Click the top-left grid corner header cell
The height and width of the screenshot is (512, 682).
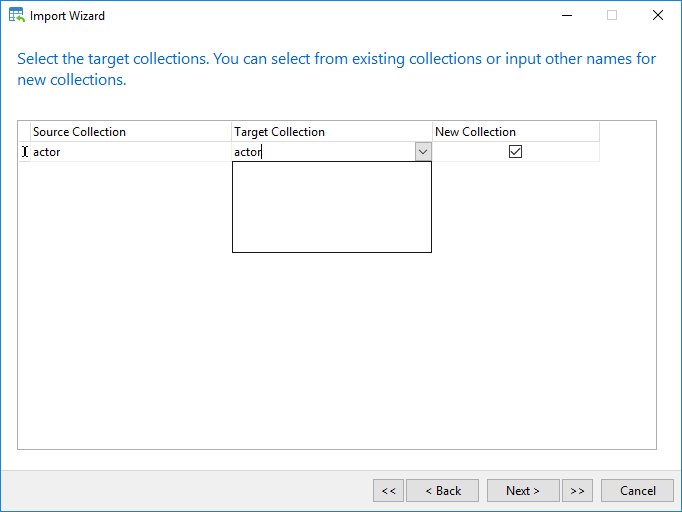click(24, 131)
